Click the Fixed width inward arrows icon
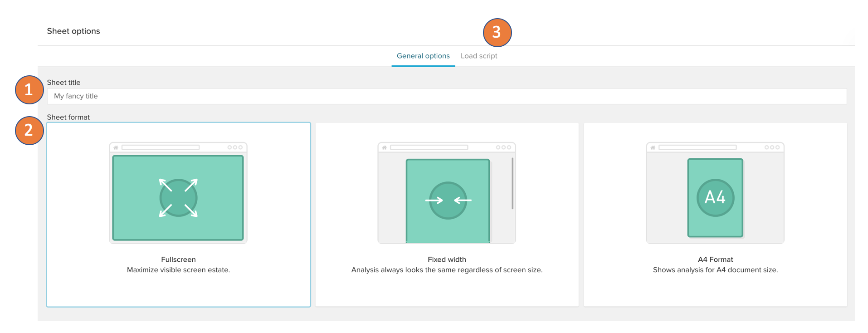 click(x=448, y=200)
